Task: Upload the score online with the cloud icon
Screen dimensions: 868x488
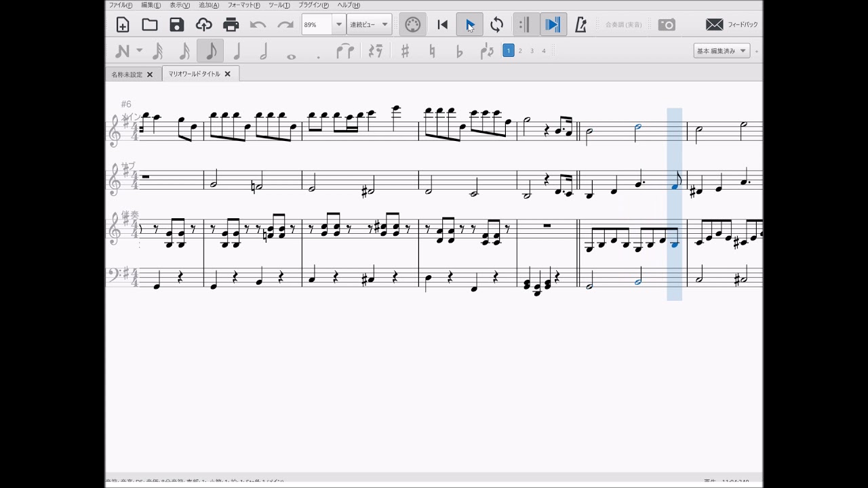Action: 204,25
